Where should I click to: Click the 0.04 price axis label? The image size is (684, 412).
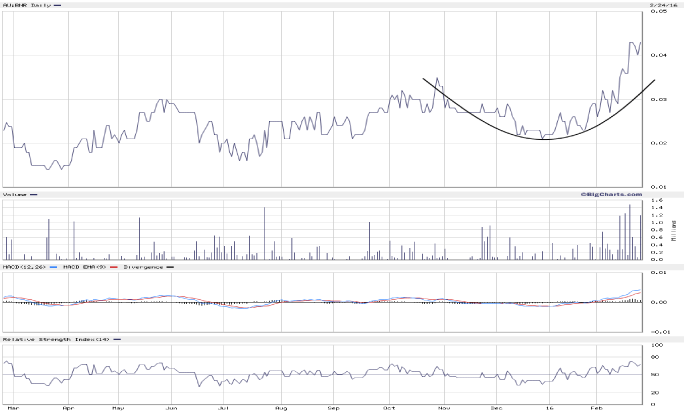[x=661, y=55]
